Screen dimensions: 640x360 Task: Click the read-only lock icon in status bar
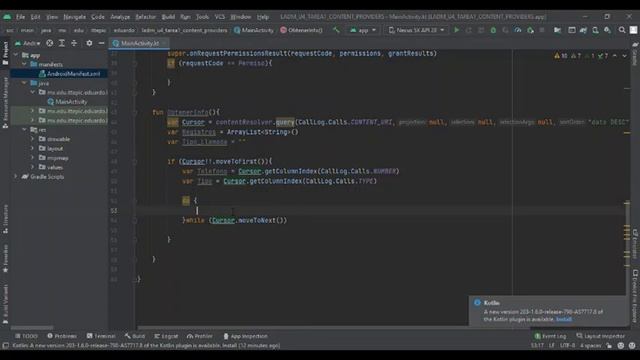click(609, 346)
